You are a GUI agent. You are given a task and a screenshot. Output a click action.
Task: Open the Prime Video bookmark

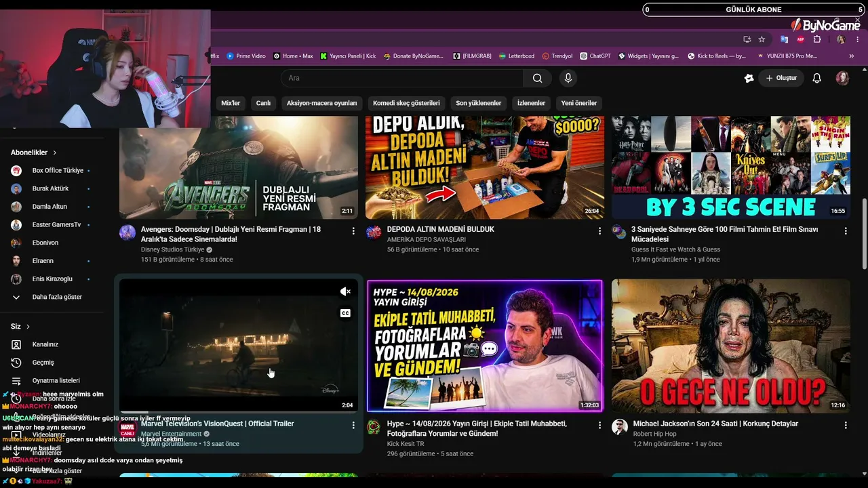coord(246,56)
